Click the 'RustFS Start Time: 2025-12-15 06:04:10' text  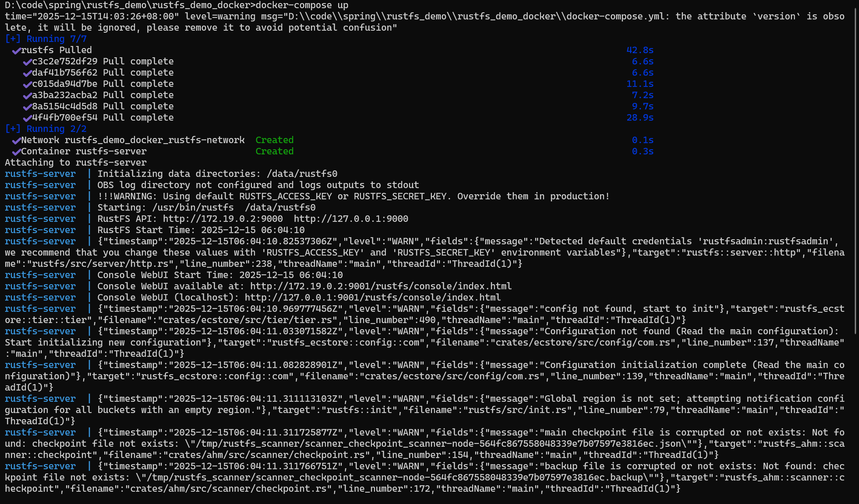pos(201,230)
